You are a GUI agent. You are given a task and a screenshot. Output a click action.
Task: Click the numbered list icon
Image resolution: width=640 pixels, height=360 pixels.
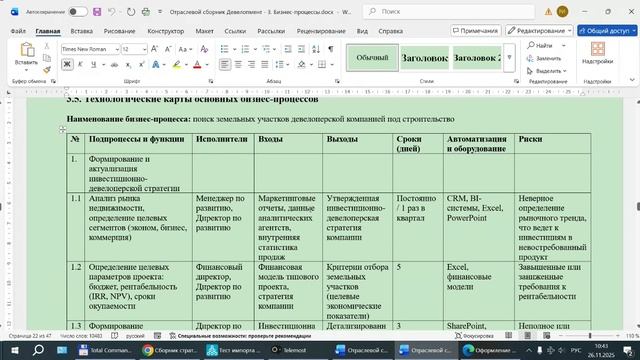(x=245, y=49)
